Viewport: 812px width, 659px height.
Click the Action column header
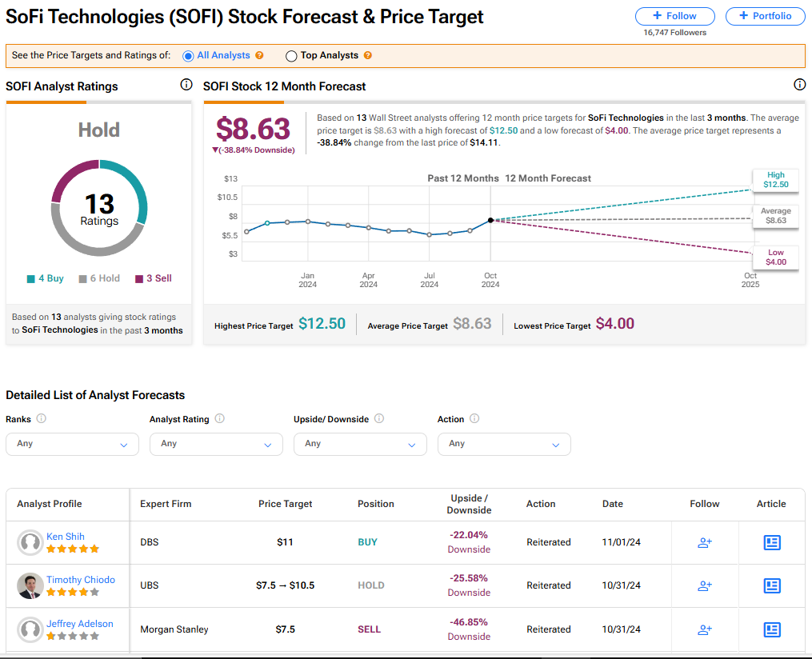[541, 504]
